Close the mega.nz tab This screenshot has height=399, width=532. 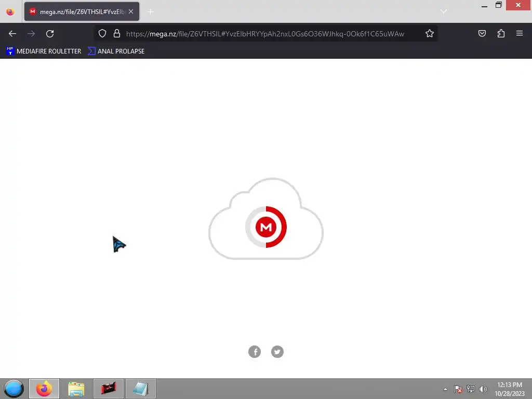pyautogui.click(x=131, y=11)
